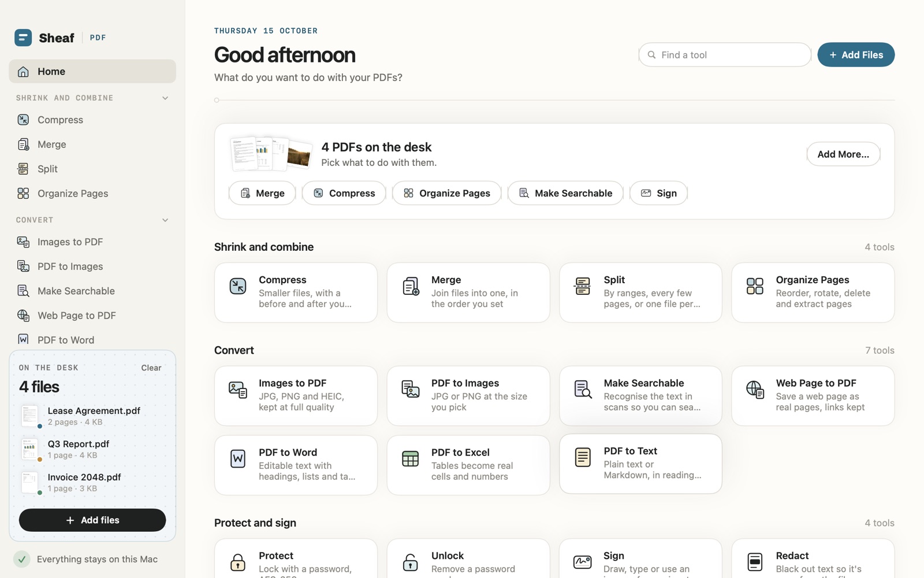Open the PDF to Images card

(468, 396)
